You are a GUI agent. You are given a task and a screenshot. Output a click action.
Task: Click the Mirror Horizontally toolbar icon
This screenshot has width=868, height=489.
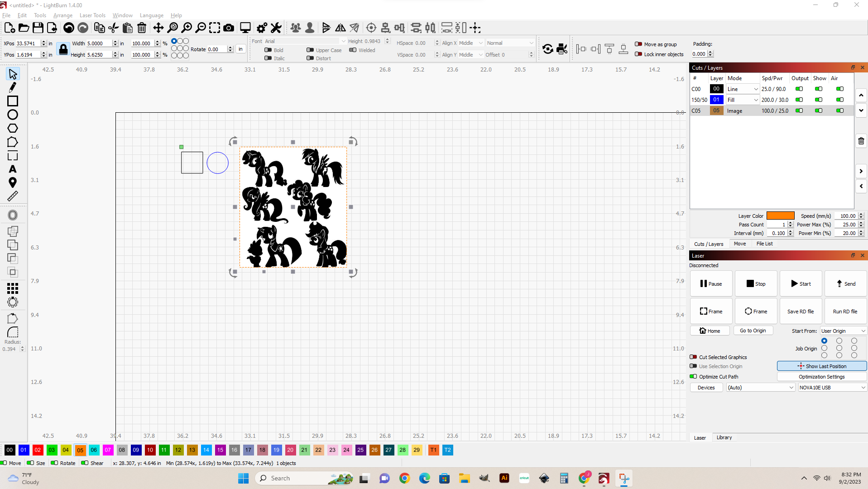click(341, 28)
